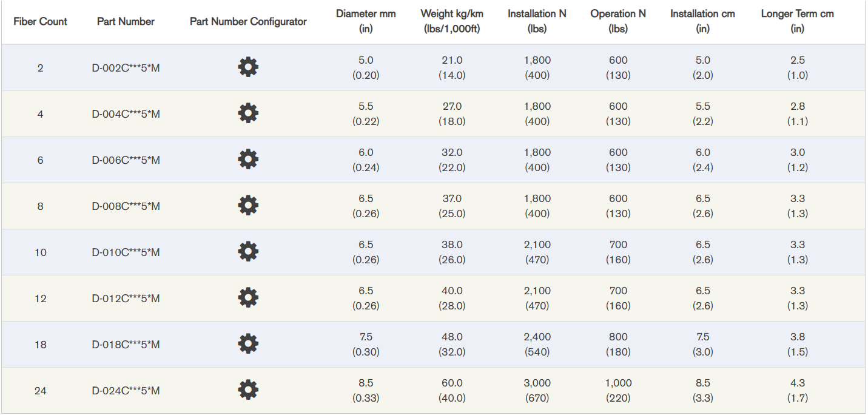Select the Part Number column header
This screenshot has width=868, height=415.
(126, 21)
